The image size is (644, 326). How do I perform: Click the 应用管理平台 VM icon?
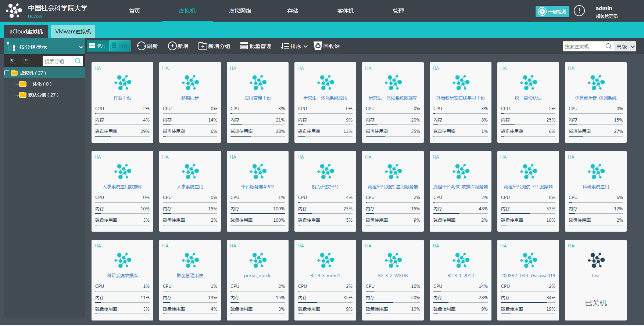coord(258,83)
